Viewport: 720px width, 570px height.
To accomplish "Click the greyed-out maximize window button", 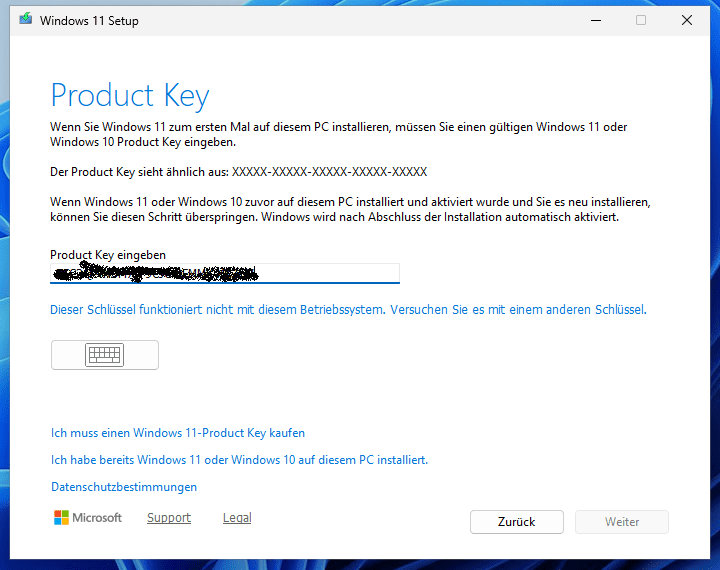I will tap(641, 20).
